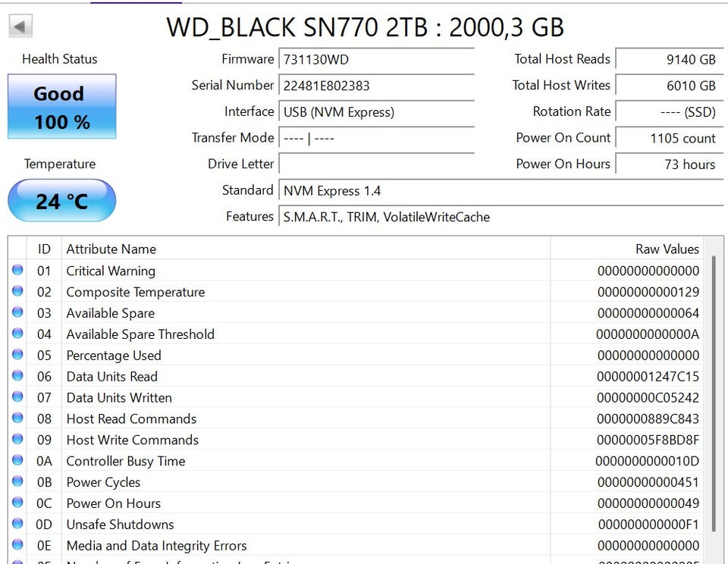Click the 24 °C temperature indicator
Viewport: 728px width, 564px height.
click(x=61, y=201)
